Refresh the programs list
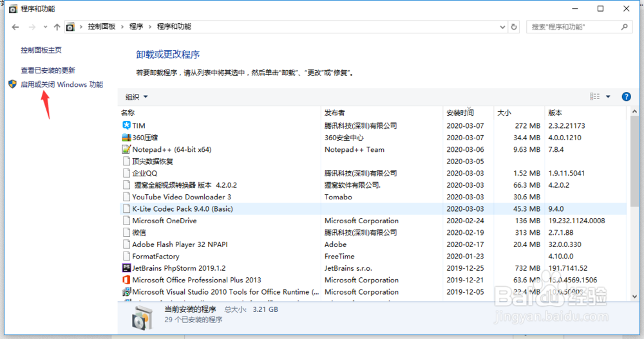 point(514,27)
